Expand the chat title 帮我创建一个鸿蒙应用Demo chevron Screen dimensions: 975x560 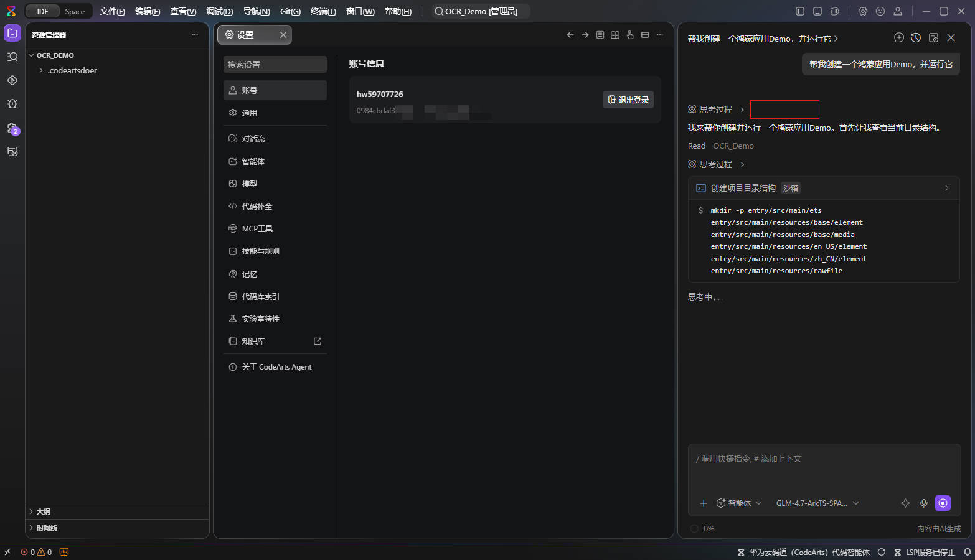pyautogui.click(x=836, y=39)
